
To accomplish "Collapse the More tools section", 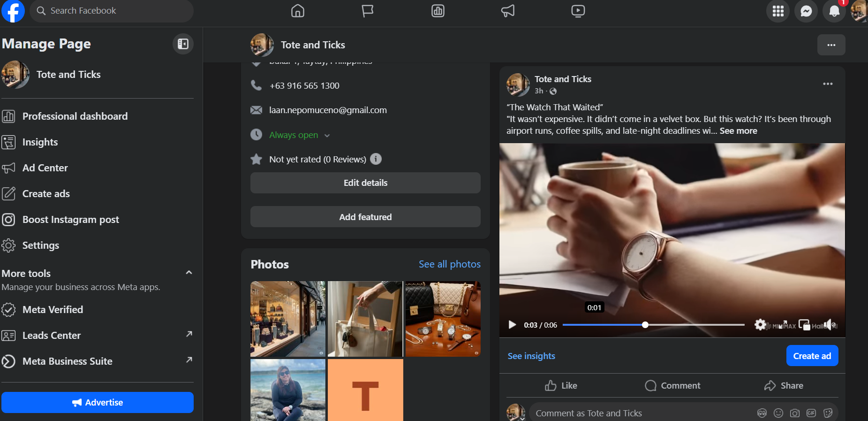I will [189, 273].
